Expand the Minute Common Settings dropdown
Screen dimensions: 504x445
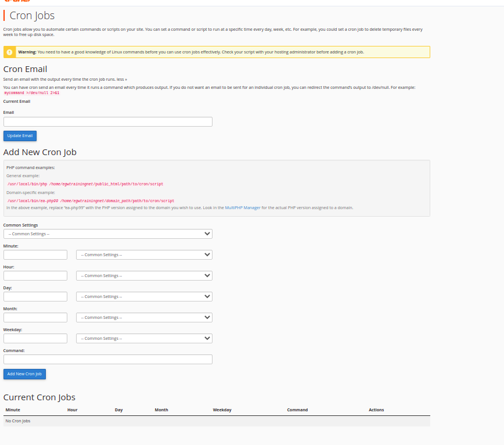pos(144,254)
